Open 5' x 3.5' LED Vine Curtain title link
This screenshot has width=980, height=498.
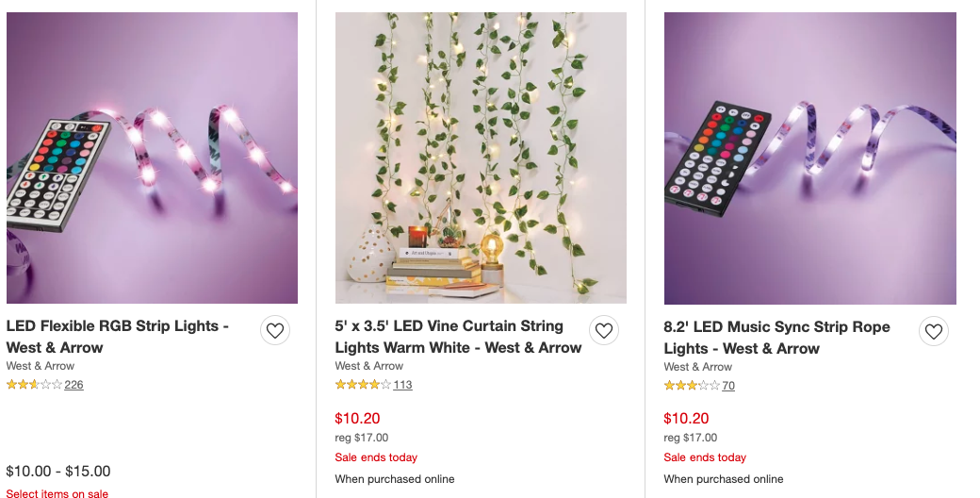(x=458, y=337)
